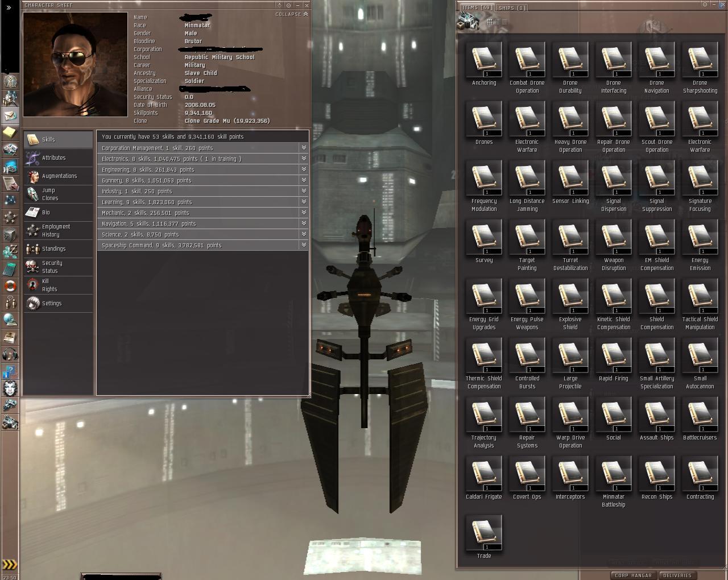Toggle pin on the Items hangar window
Screen dimensions: 728x580
point(705,5)
